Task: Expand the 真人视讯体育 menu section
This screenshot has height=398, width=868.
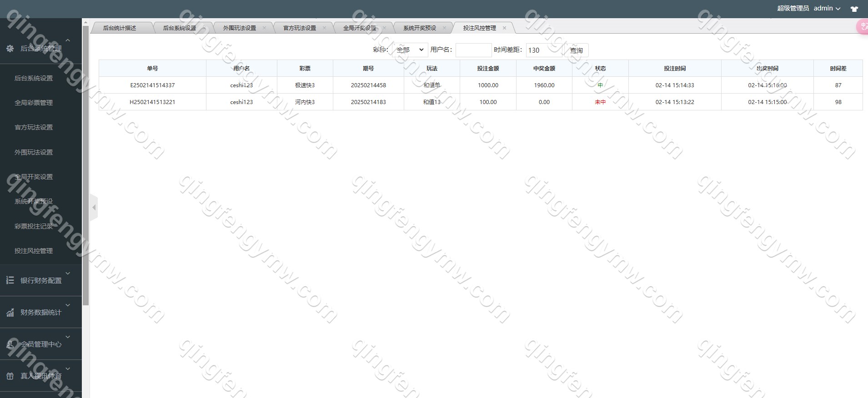Action: coord(68,368)
